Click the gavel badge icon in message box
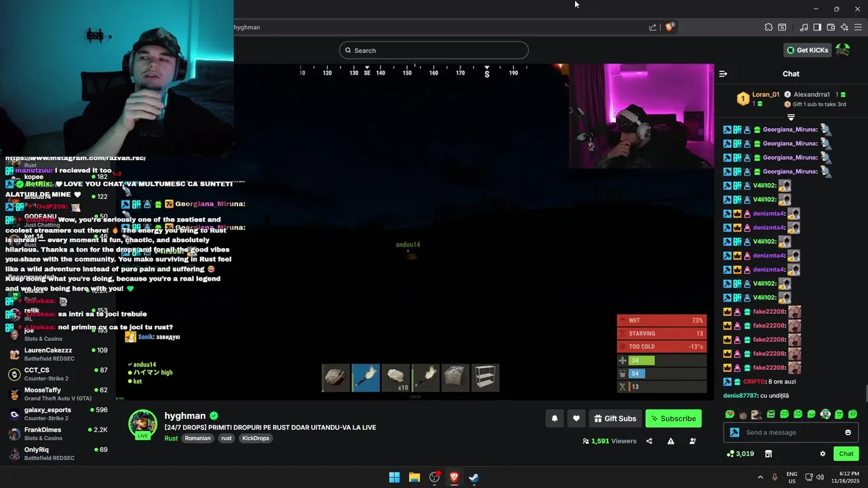868x488 pixels. [734, 432]
